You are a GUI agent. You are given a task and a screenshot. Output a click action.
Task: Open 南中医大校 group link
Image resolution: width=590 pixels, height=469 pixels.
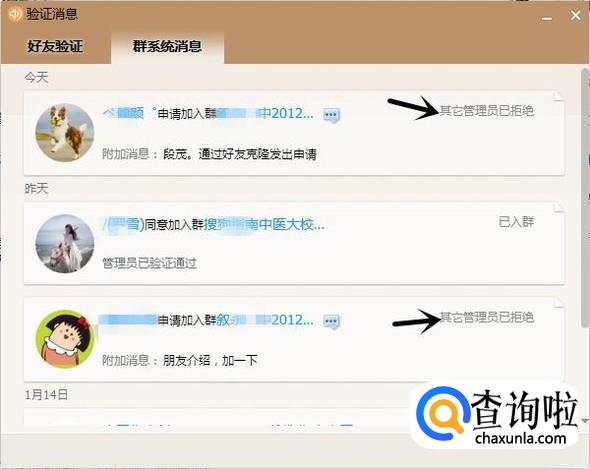(x=264, y=224)
